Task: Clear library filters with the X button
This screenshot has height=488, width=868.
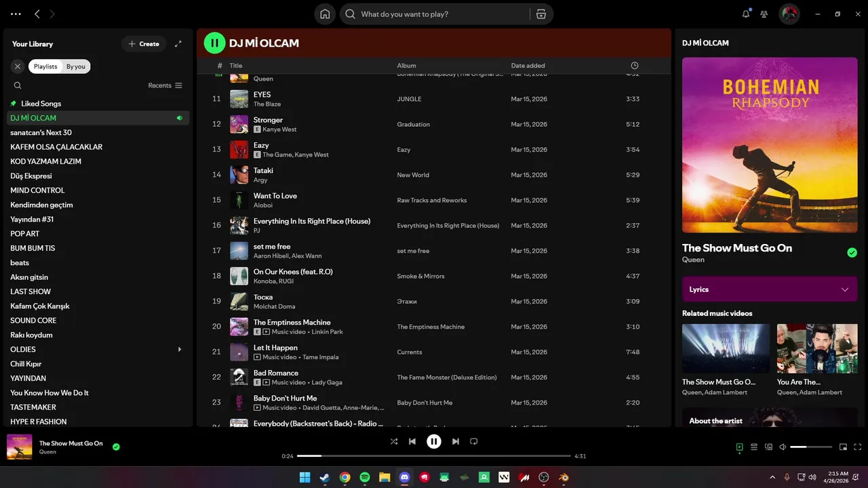Action: click(x=18, y=66)
